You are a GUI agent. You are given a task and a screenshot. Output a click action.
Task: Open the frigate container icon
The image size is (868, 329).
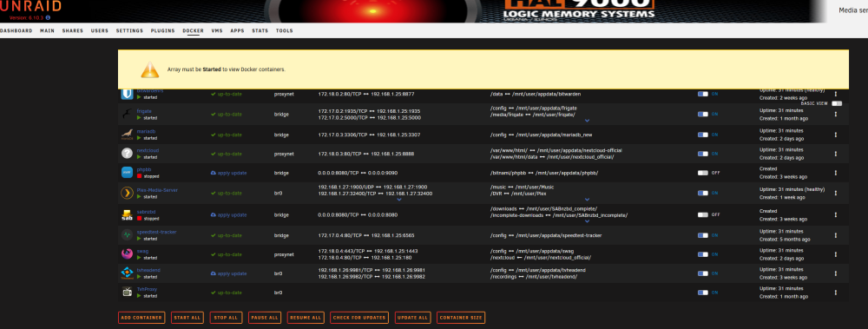[128, 114]
